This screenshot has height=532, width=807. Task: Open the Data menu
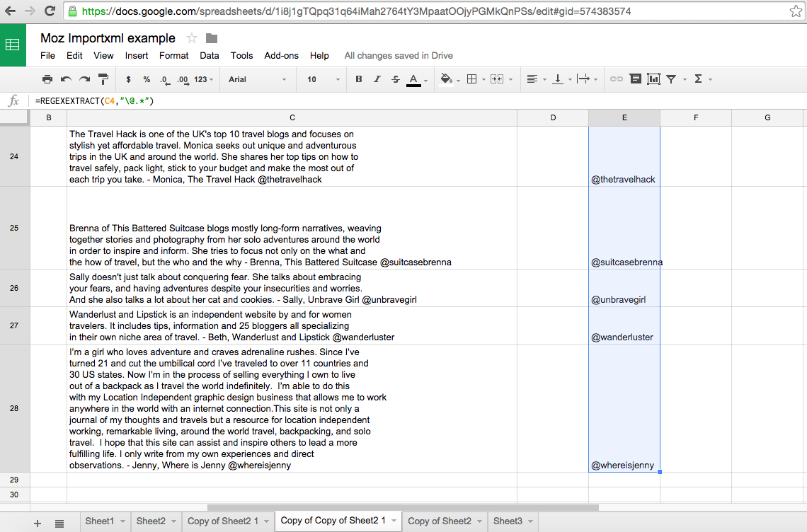click(210, 56)
